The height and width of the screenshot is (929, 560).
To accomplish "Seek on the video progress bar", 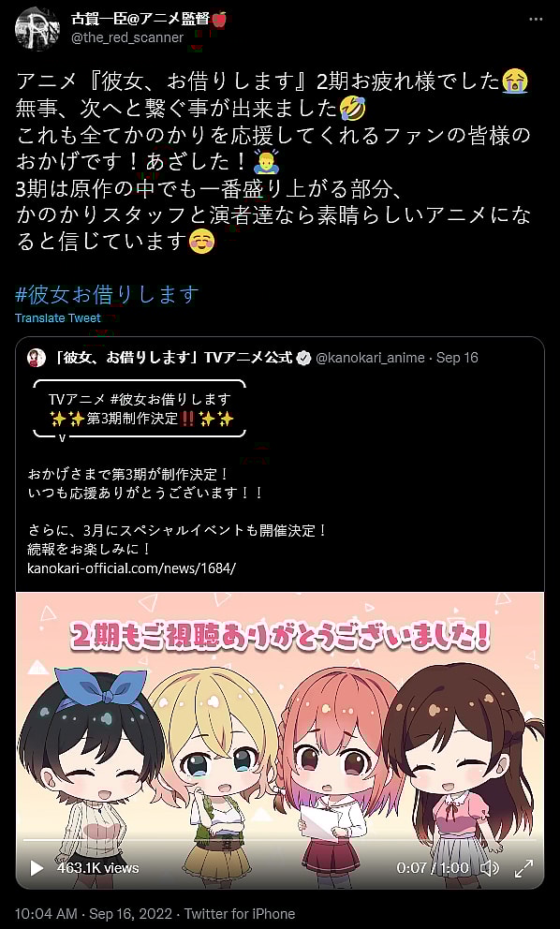I will [x=280, y=841].
